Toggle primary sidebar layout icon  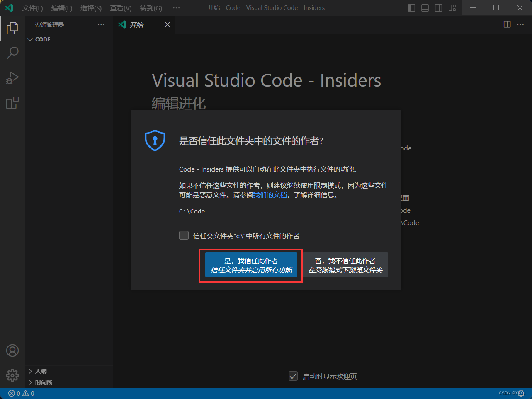point(411,8)
